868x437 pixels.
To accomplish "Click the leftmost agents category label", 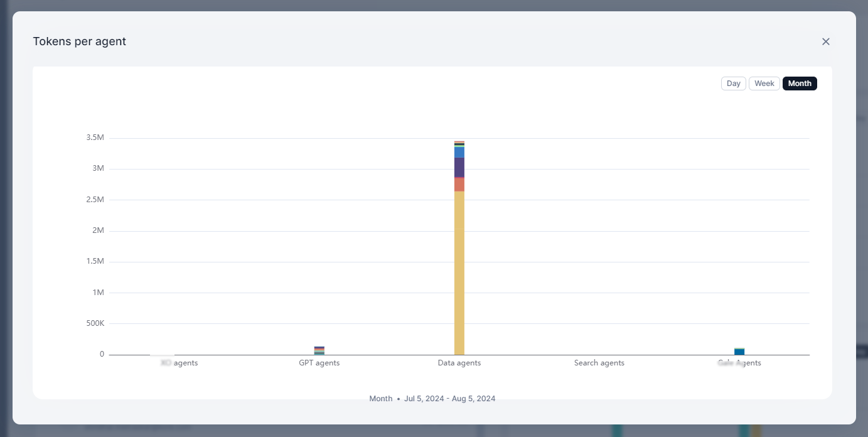I will click(x=179, y=362).
